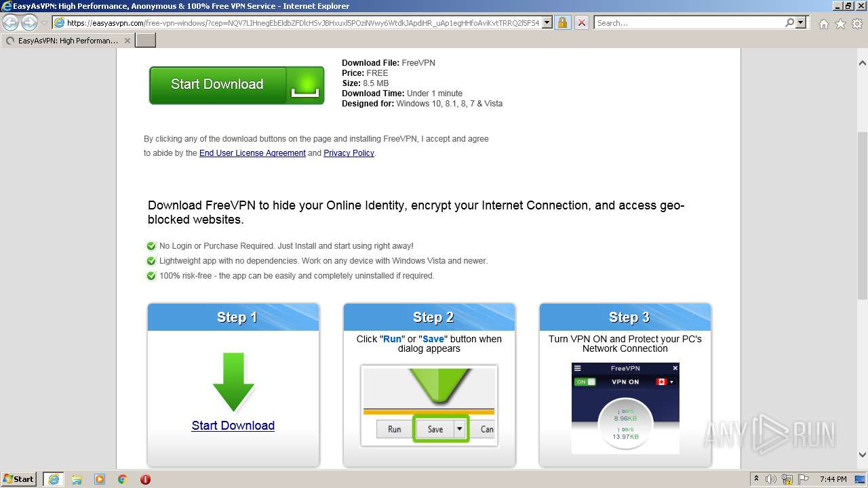Click the search magnifier icon
The image size is (868, 488).
click(789, 22)
